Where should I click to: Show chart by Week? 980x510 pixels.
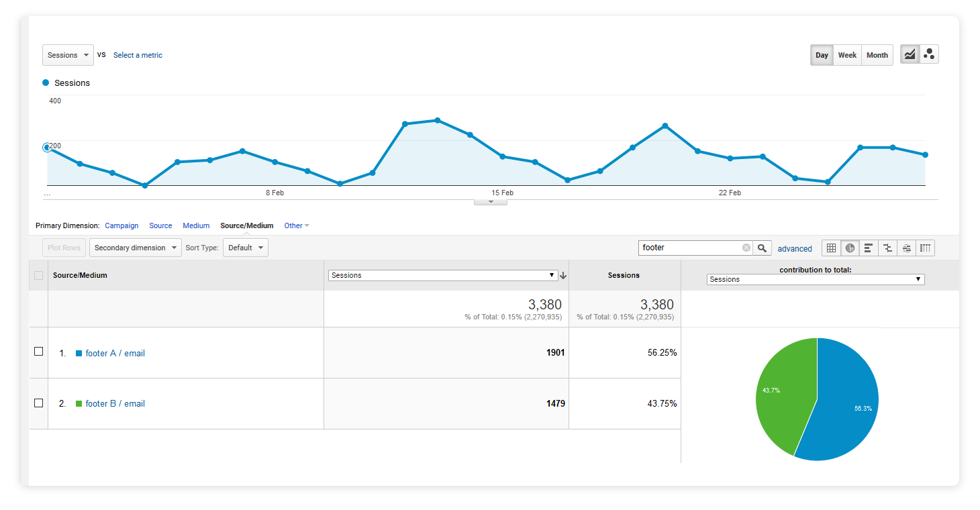click(x=847, y=55)
